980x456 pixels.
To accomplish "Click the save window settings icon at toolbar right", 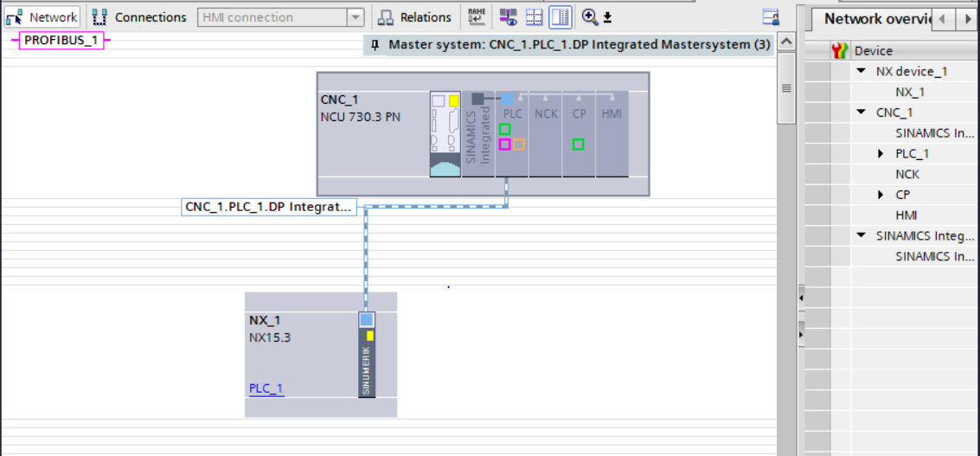I will [x=772, y=17].
